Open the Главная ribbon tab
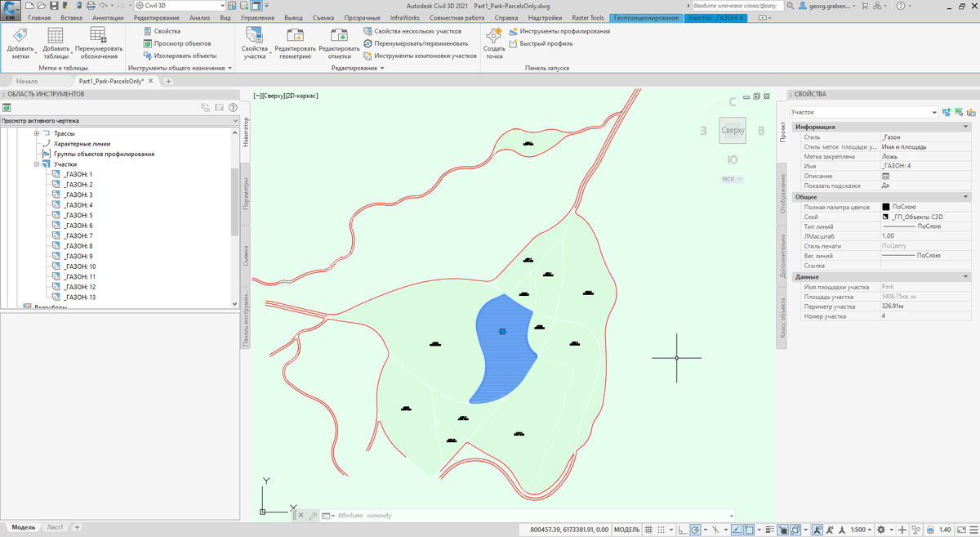The width and height of the screenshot is (980, 537). pos(39,17)
